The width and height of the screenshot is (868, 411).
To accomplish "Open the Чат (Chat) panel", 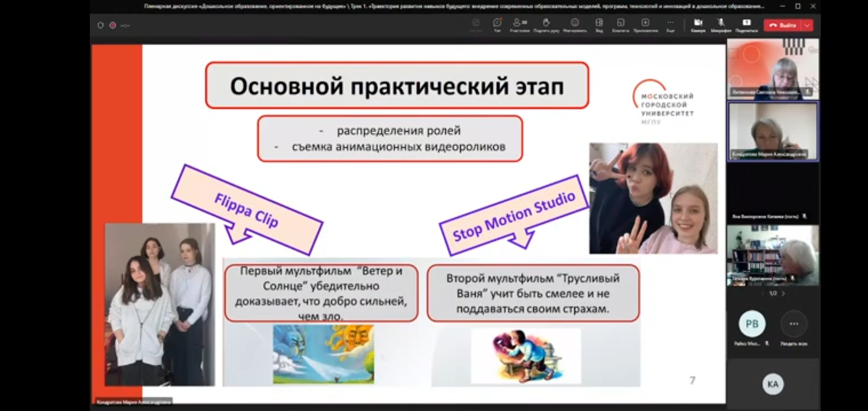I will (x=497, y=24).
